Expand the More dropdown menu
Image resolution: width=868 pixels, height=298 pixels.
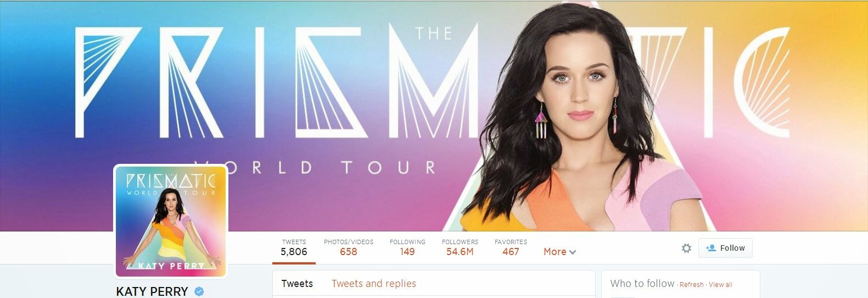559,252
